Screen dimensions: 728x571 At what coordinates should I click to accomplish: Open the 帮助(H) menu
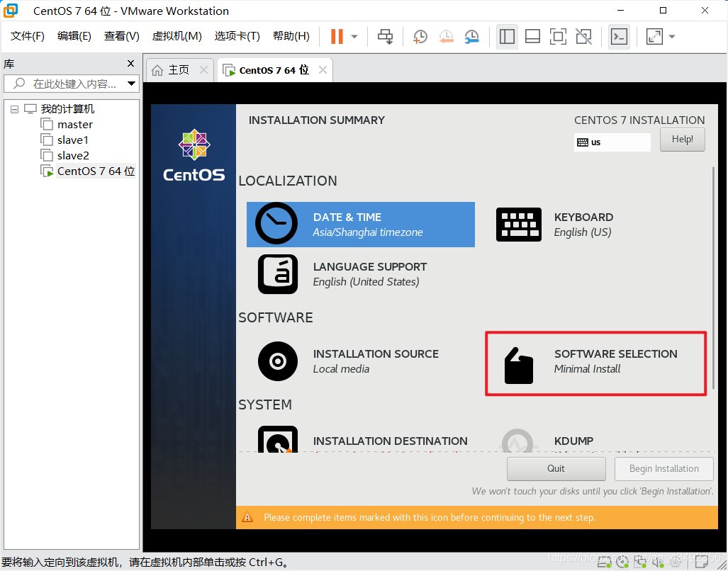click(x=291, y=36)
